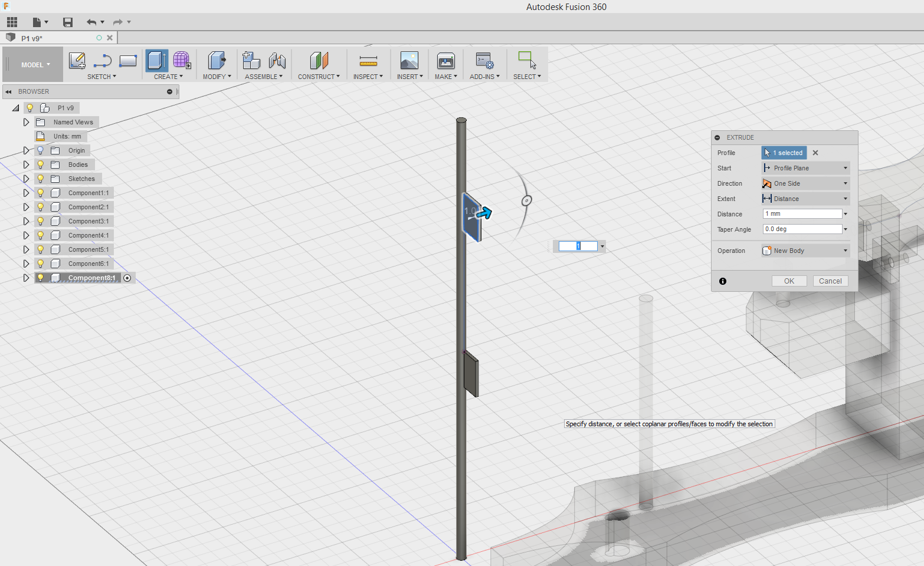Viewport: 924px width, 566px height.
Task: Open the INSPECT menu
Action: pyautogui.click(x=368, y=77)
